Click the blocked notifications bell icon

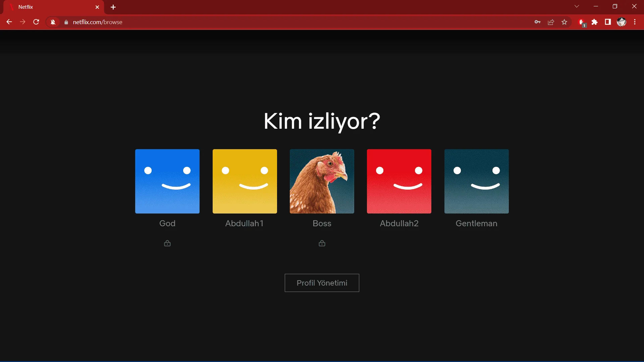click(53, 22)
